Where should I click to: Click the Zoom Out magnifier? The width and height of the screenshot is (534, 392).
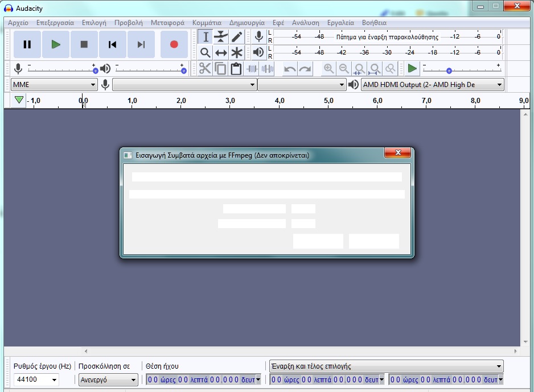click(x=344, y=69)
